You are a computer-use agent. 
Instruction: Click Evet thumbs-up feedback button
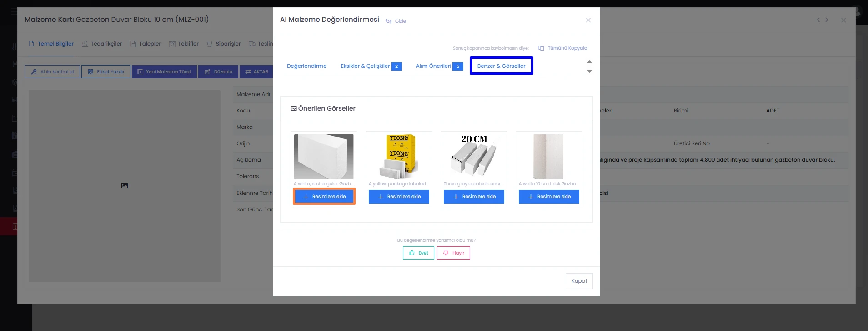(418, 253)
